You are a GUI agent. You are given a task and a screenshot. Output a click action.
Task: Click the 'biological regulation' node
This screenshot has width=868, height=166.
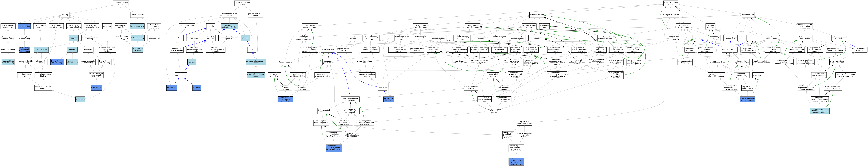click(x=671, y=15)
